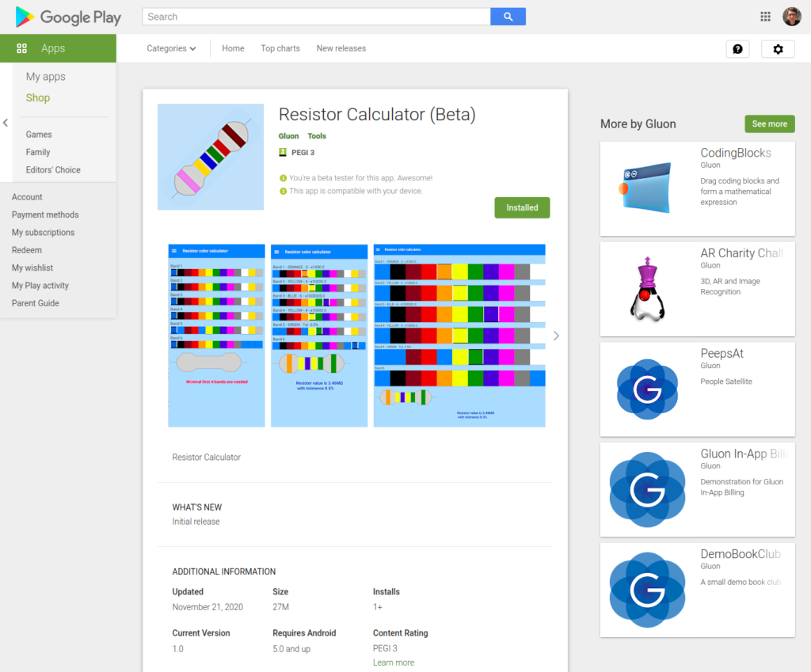Open the Tools category link

[317, 136]
